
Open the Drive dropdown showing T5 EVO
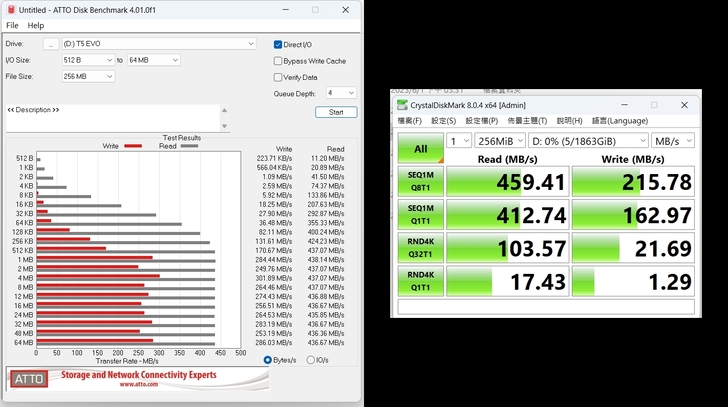159,44
